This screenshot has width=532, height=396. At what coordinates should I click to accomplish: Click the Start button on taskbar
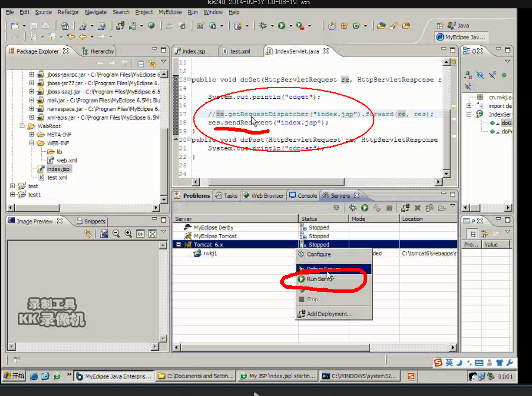14,376
